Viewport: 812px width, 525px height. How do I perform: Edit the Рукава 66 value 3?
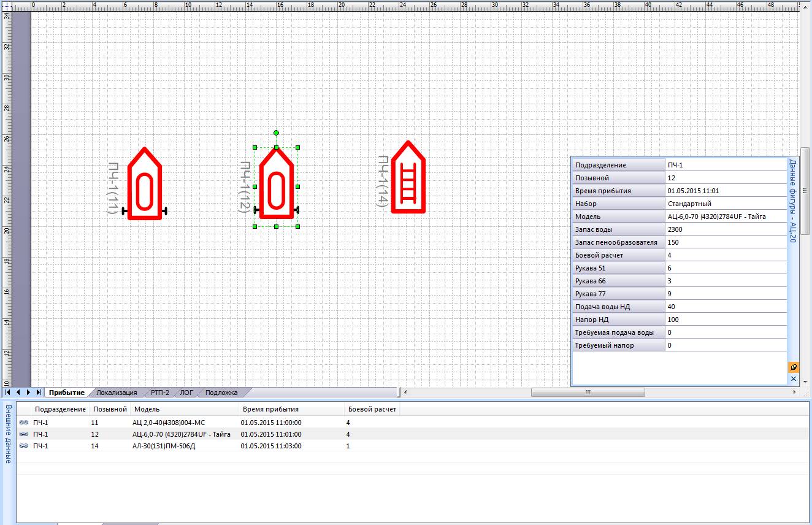click(726, 281)
